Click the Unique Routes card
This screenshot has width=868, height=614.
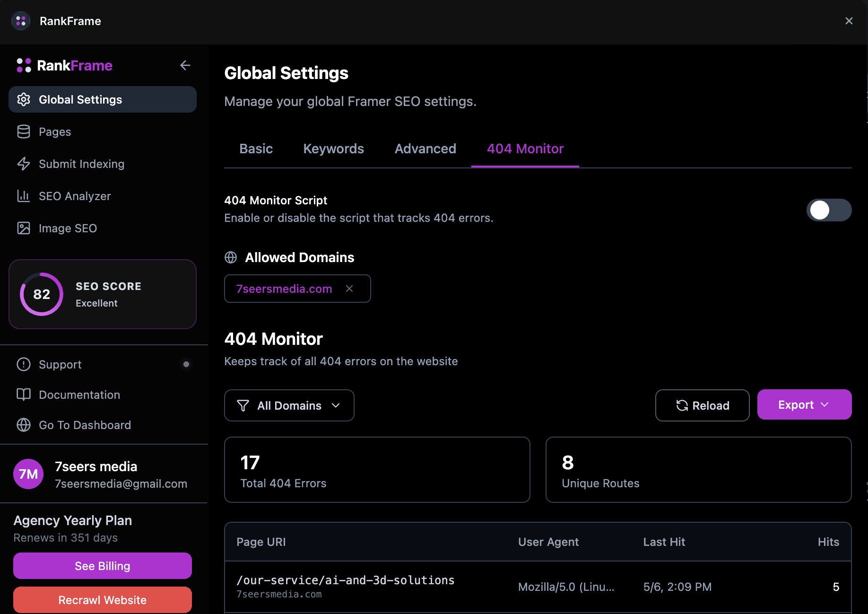[699, 470]
